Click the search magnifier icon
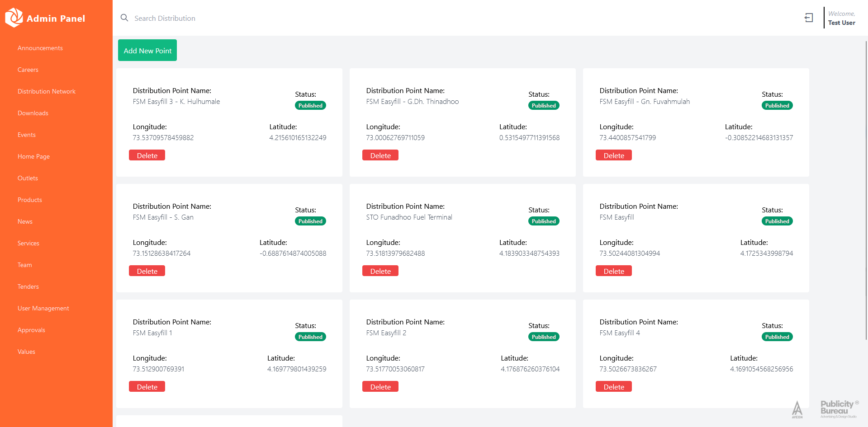The height and width of the screenshot is (427, 868). [x=124, y=18]
